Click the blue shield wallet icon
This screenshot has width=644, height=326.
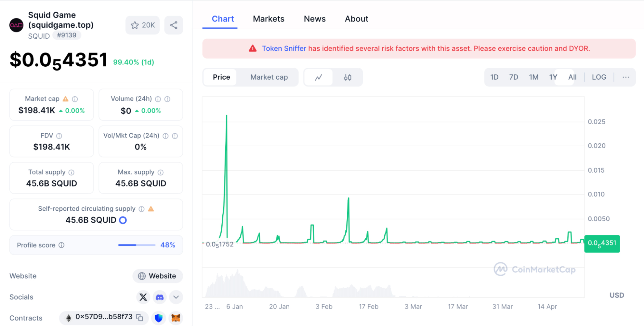point(159,318)
